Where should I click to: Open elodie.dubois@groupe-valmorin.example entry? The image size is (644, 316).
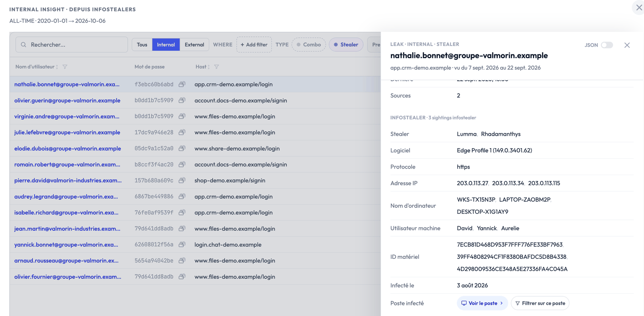click(x=68, y=148)
